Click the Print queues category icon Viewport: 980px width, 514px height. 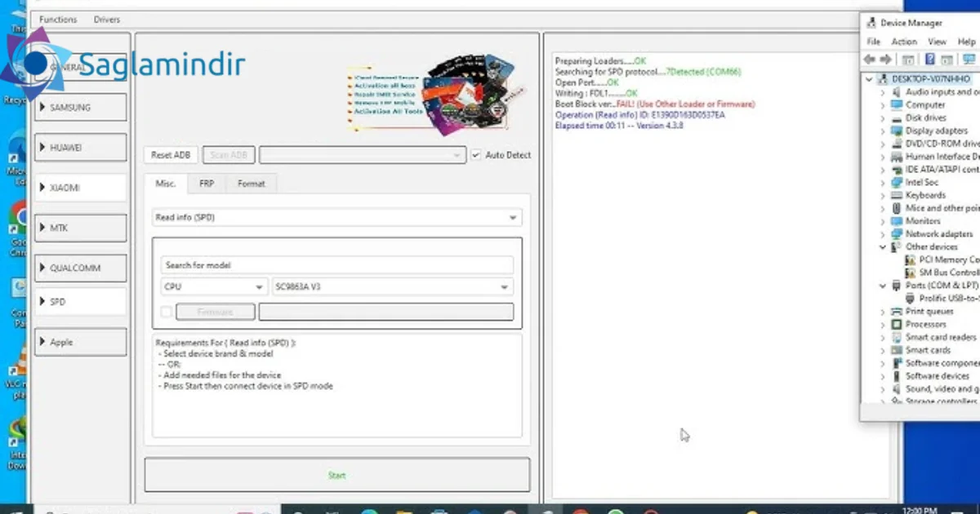click(897, 312)
